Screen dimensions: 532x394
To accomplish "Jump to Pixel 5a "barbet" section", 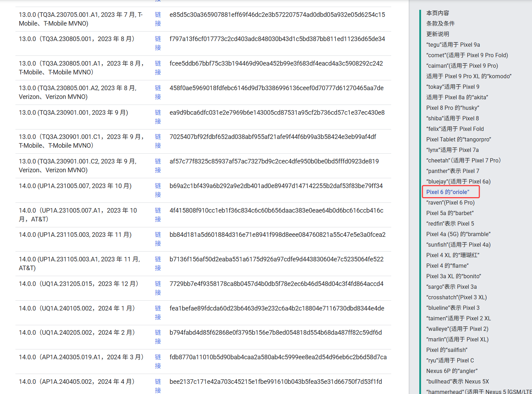I will pyautogui.click(x=450, y=213).
